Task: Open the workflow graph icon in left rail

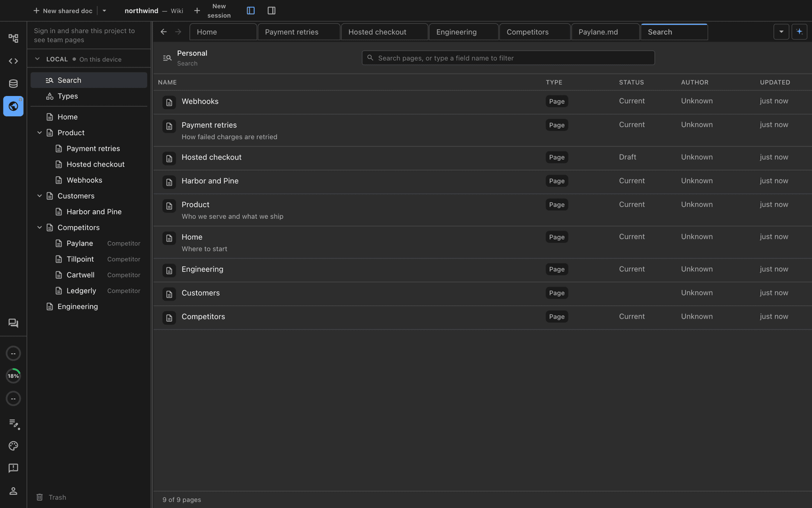Action: click(x=13, y=38)
